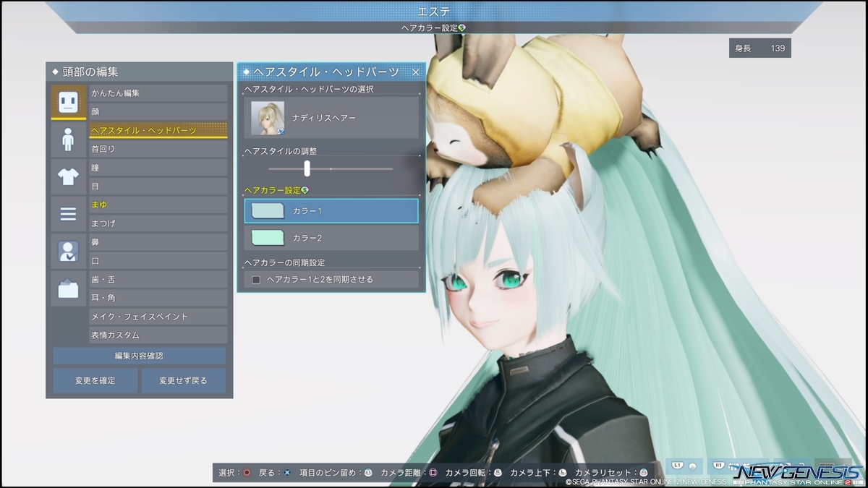868x488 pixels.
Task: Click the circle 選択 button icon
Action: coord(247,472)
